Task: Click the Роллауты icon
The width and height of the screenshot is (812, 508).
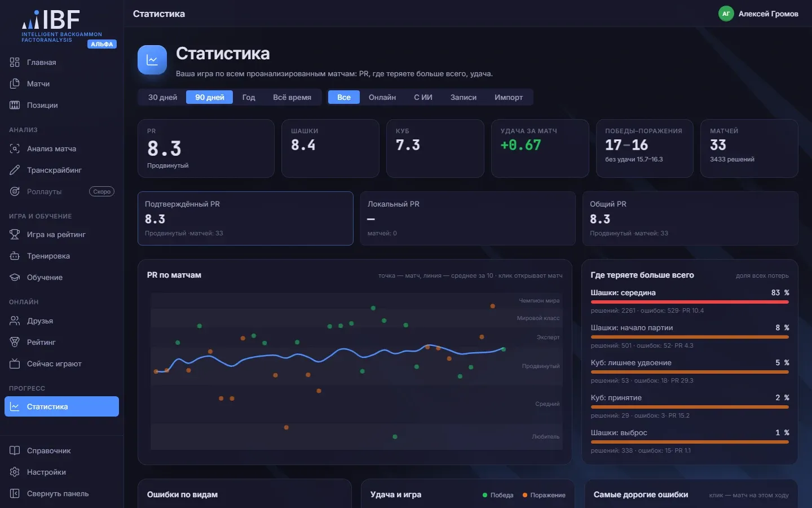Action: (15, 191)
